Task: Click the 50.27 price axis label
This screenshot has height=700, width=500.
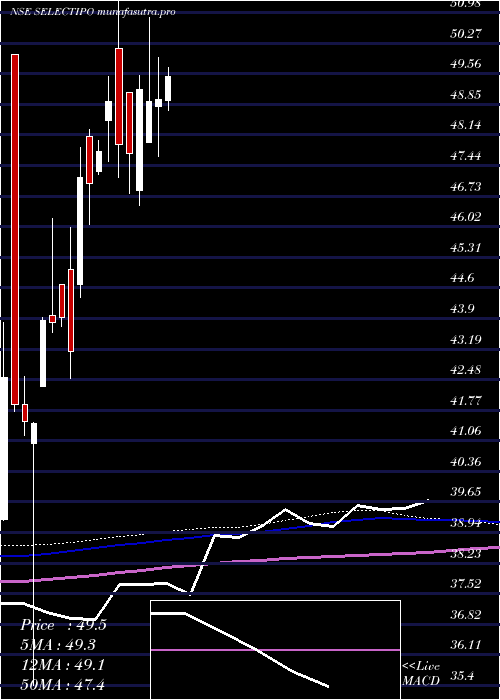Action: coord(466,34)
